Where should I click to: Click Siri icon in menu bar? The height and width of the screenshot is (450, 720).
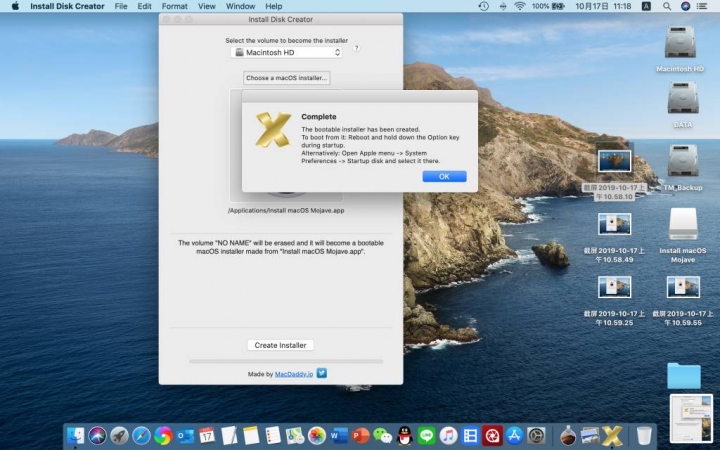click(x=685, y=6)
